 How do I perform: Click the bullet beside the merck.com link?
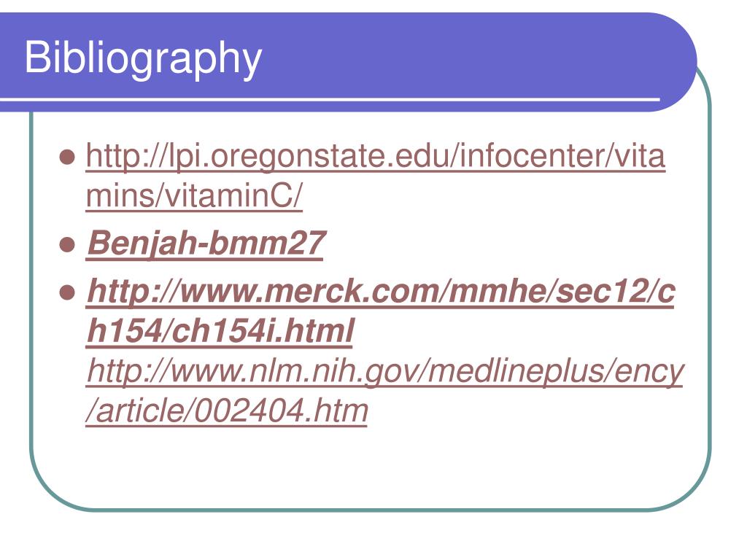coord(67,292)
